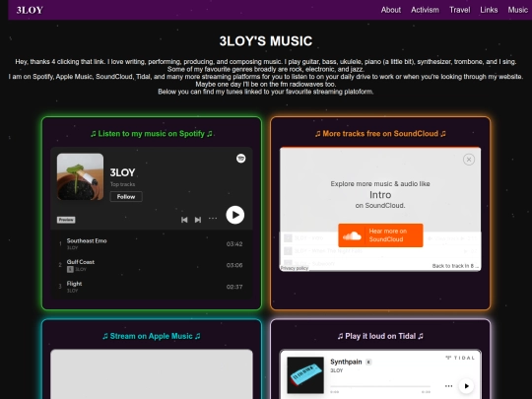The image size is (532, 399).
Task: Open the Travel nav link
Action: click(460, 10)
